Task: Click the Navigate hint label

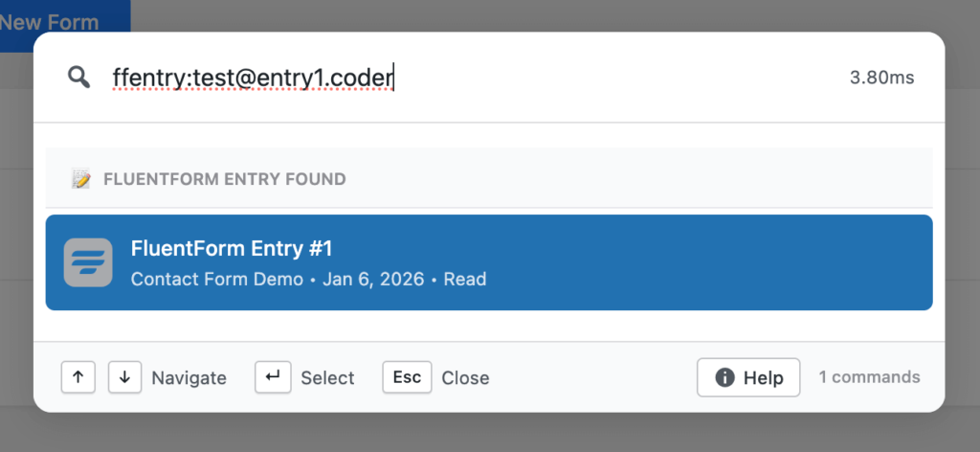Action: point(189,378)
